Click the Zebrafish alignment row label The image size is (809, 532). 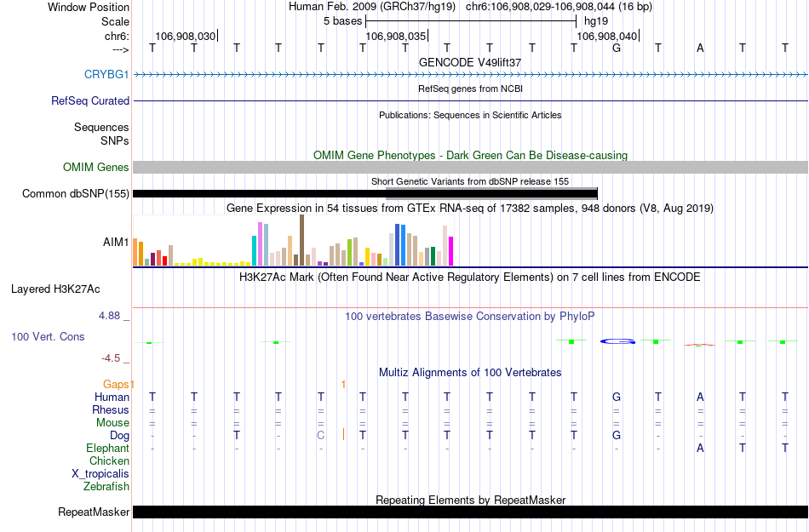click(106, 486)
